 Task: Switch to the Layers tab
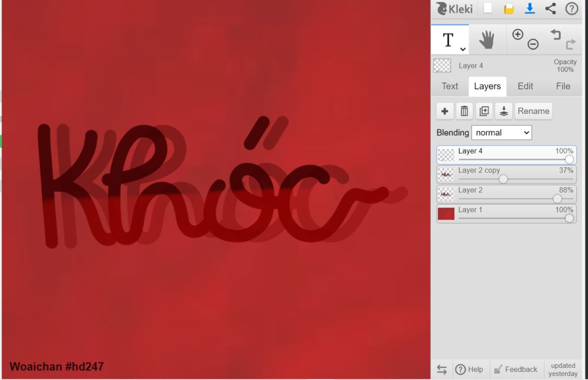(487, 86)
